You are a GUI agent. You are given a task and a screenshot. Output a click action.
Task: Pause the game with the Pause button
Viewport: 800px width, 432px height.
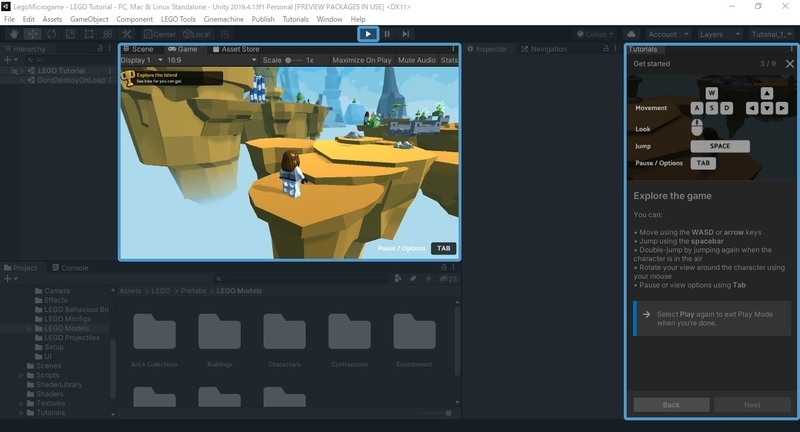click(387, 34)
